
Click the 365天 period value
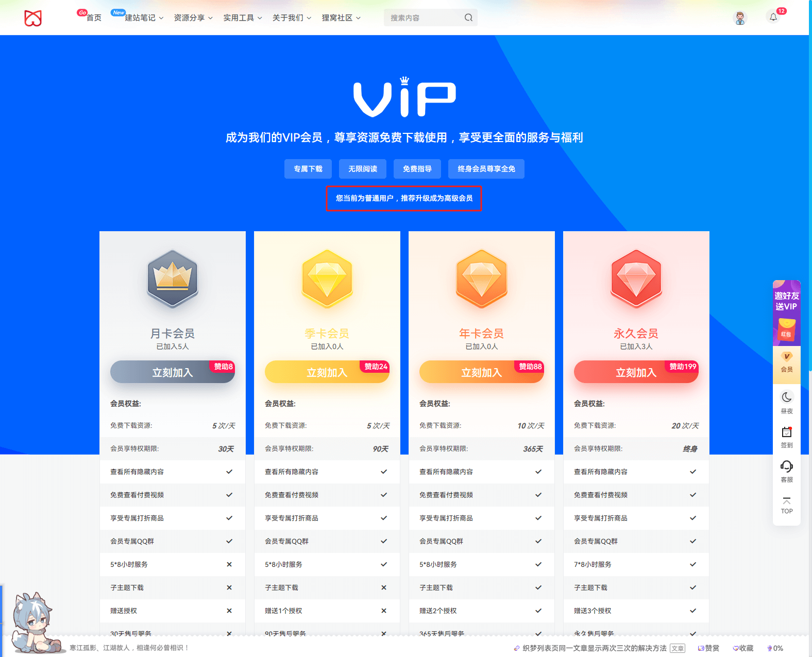(533, 449)
